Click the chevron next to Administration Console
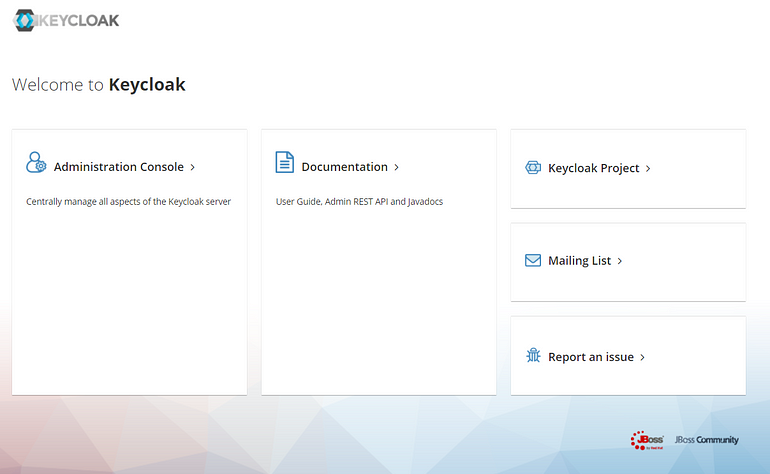Viewport: 770px width, 474px height. tap(192, 167)
